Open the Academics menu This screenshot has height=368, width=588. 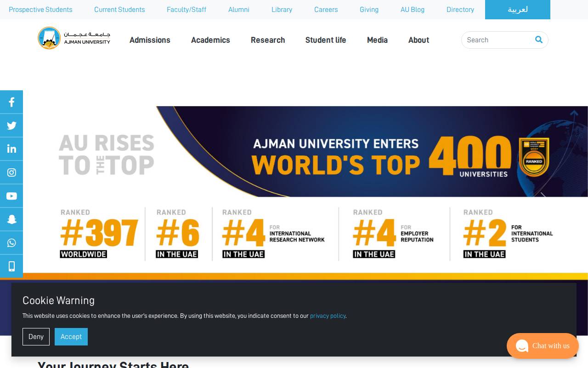pos(210,40)
